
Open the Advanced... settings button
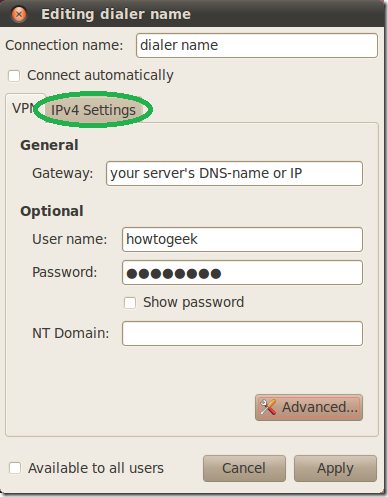[x=309, y=407]
